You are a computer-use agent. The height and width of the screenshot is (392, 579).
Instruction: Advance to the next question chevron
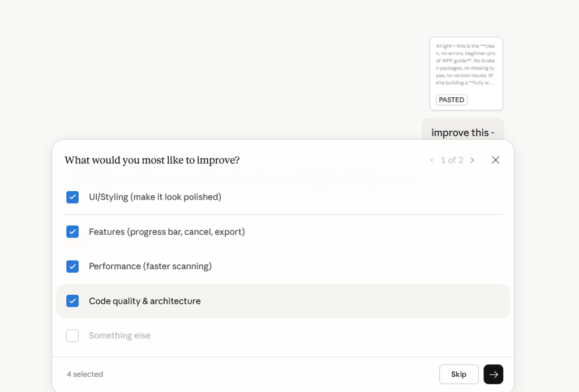[x=473, y=160]
